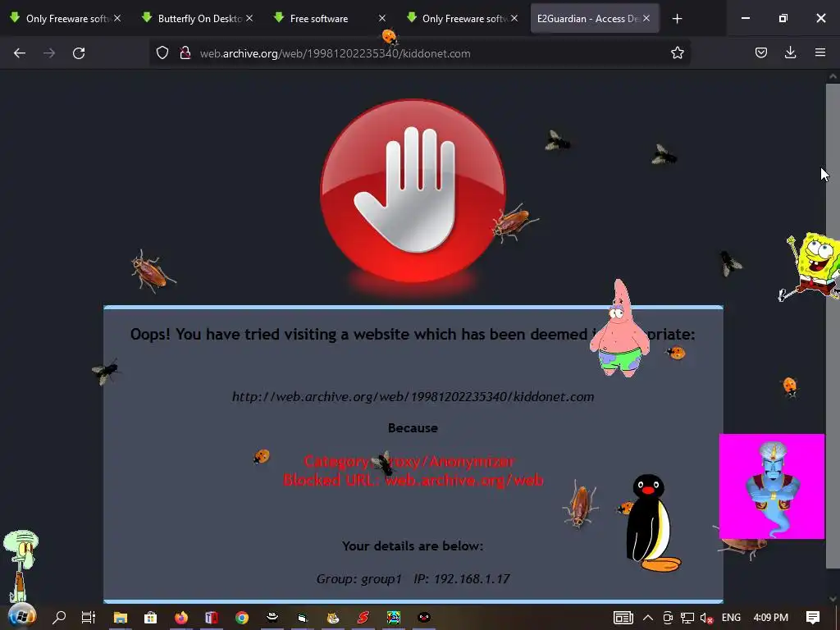
Task: Click the red stop hand image
Action: click(x=413, y=190)
